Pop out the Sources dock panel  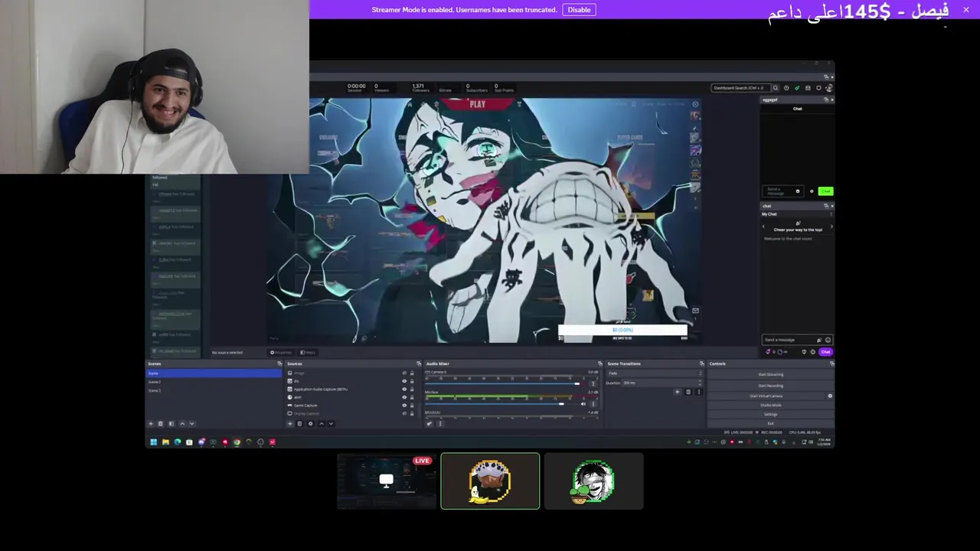tap(419, 364)
